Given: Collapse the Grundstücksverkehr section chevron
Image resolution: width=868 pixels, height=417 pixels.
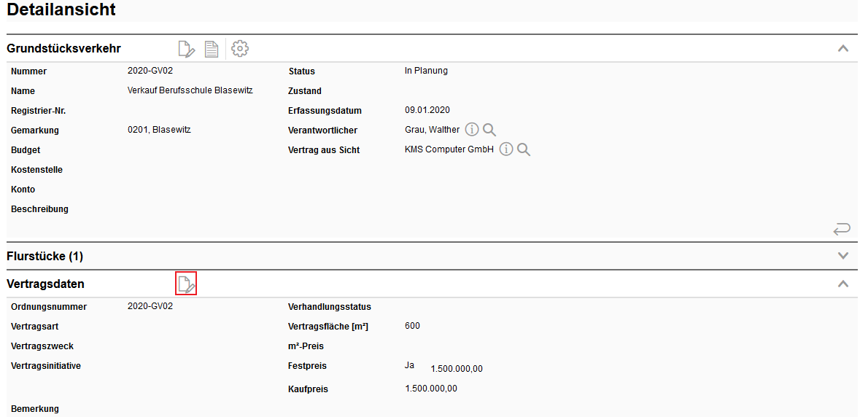Looking at the screenshot, I should [843, 49].
